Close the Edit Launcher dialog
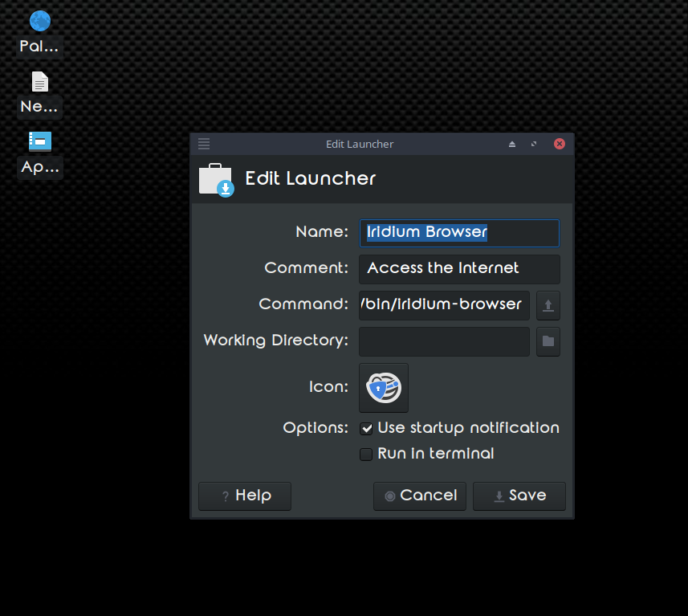 click(x=560, y=144)
